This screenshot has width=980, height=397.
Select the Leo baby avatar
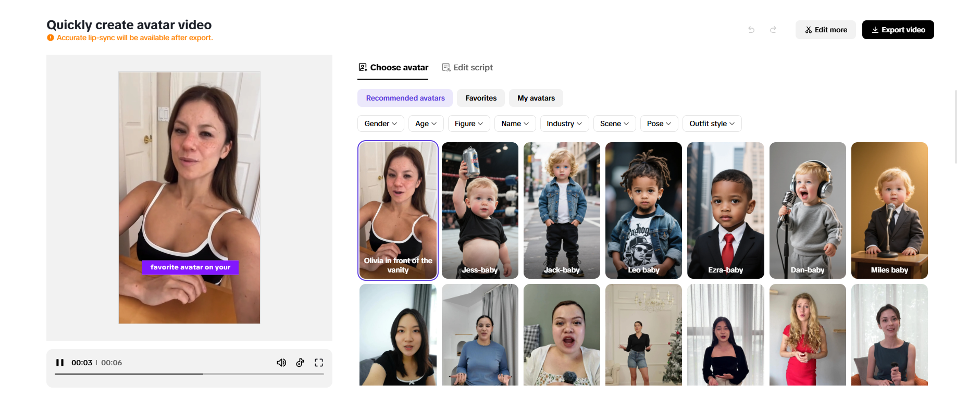643,210
